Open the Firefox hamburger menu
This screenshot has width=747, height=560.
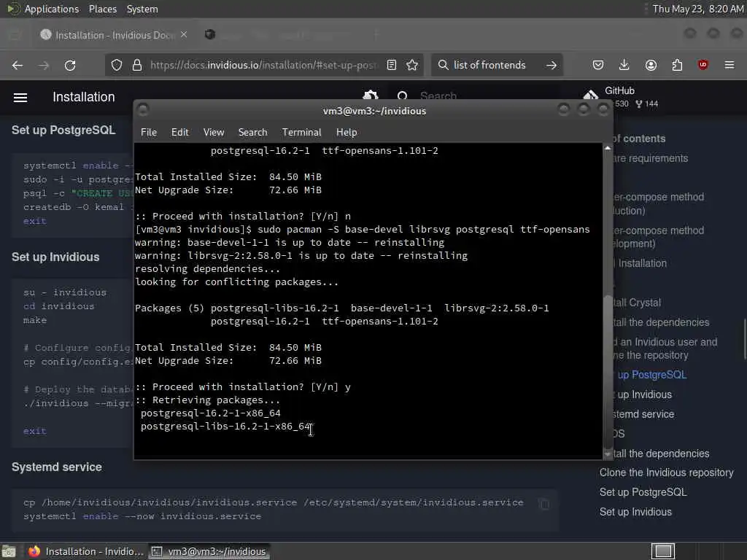729,65
